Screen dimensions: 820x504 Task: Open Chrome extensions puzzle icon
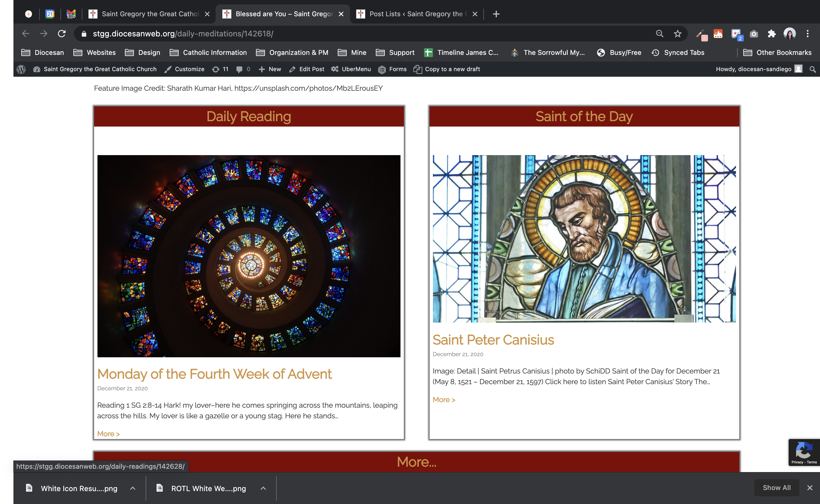pyautogui.click(x=771, y=34)
